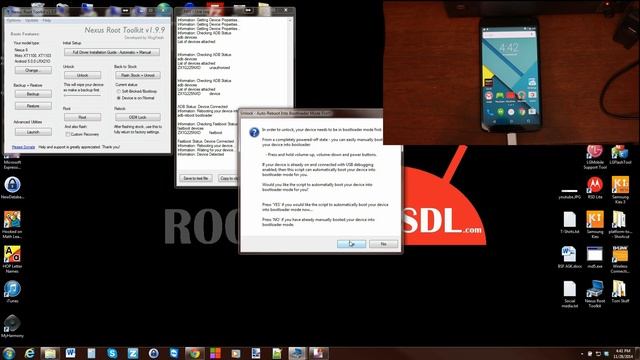640x360 pixels.
Task: Select the Samsung Kies 3 desktop icon
Action: [620, 190]
